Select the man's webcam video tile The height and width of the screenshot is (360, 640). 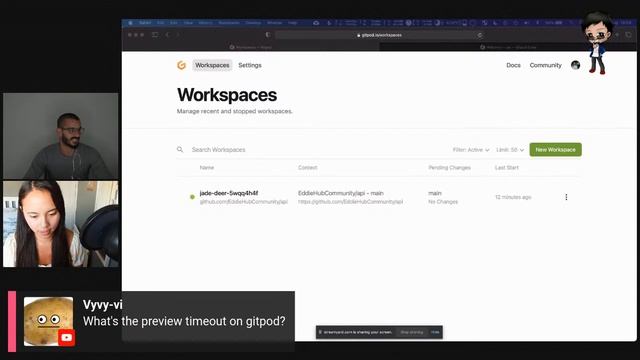(60, 136)
